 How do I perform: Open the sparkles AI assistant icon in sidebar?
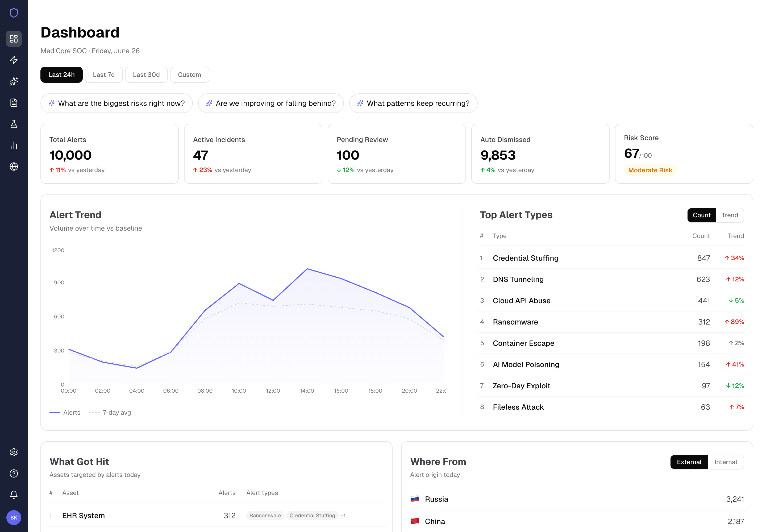tap(14, 81)
